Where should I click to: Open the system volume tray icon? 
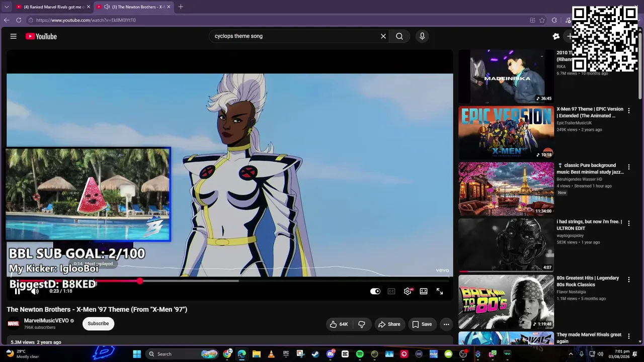pos(600,354)
